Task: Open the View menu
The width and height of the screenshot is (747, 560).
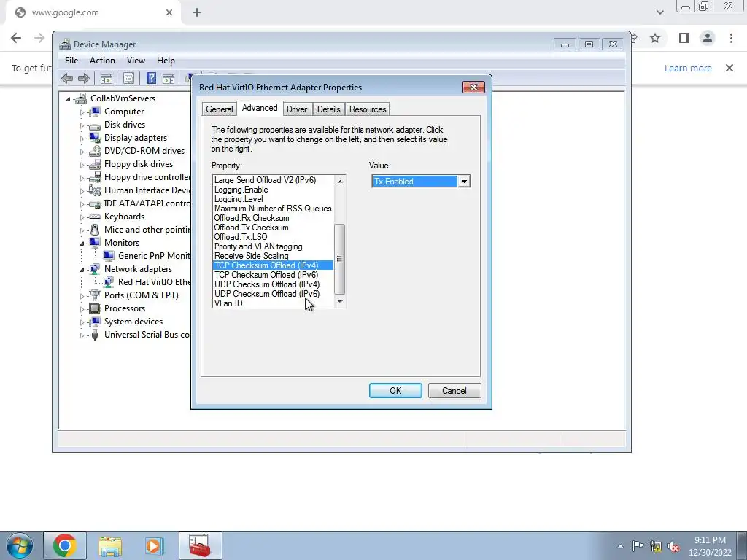Action: (136, 61)
